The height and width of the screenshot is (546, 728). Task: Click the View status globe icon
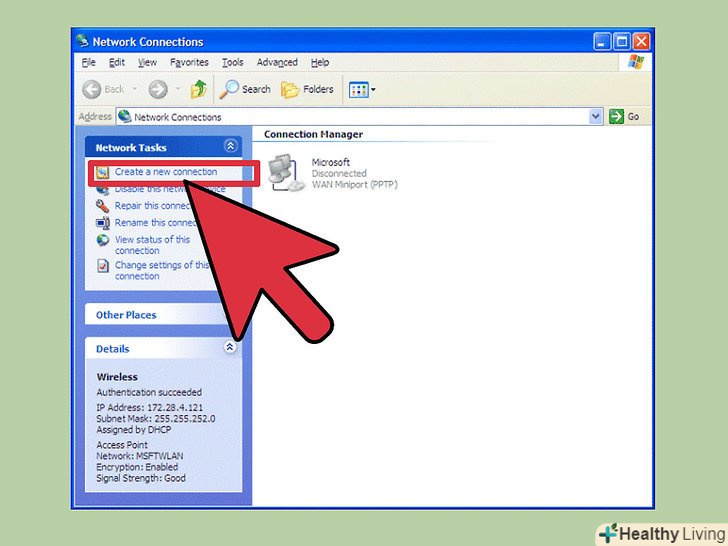[x=103, y=240]
